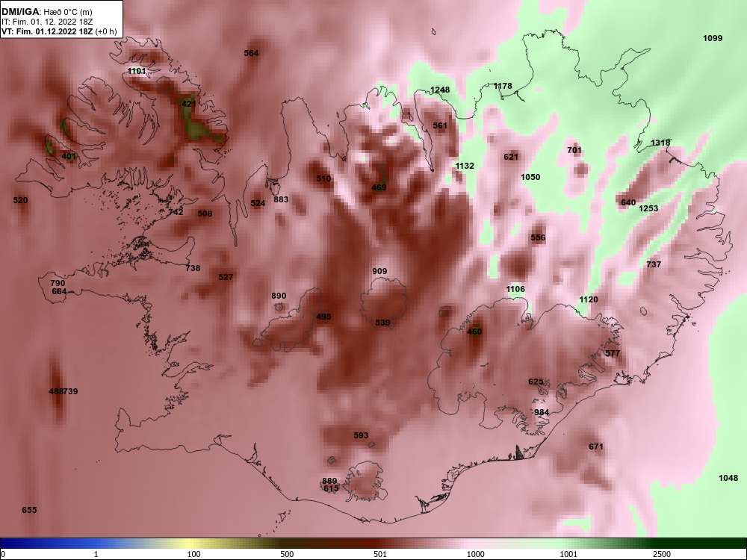Click the 1099 value in the northeast corner
The width and height of the screenshot is (747, 560).
(713, 38)
